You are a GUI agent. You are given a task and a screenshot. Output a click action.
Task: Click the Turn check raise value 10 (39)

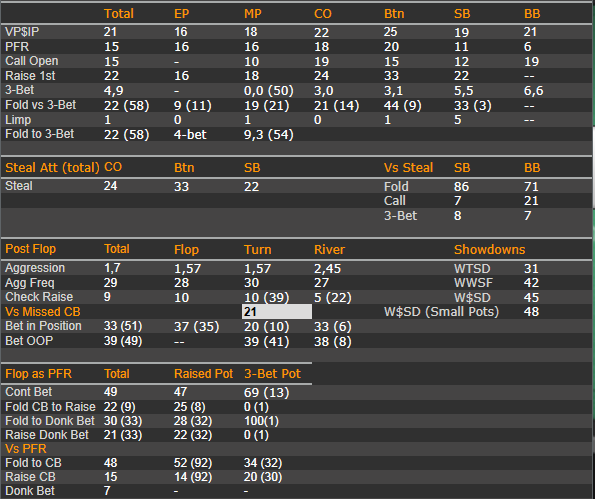click(266, 298)
